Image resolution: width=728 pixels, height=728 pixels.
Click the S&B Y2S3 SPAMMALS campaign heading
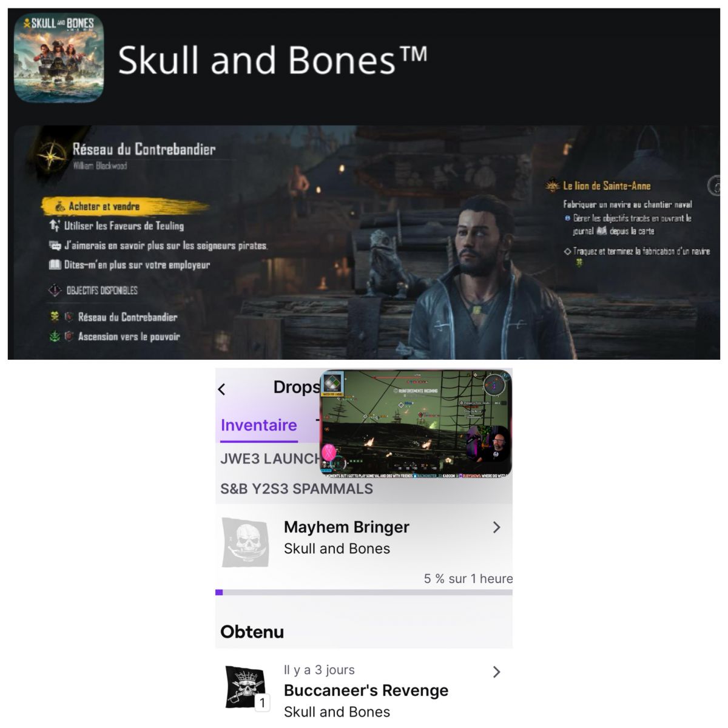[x=297, y=489]
